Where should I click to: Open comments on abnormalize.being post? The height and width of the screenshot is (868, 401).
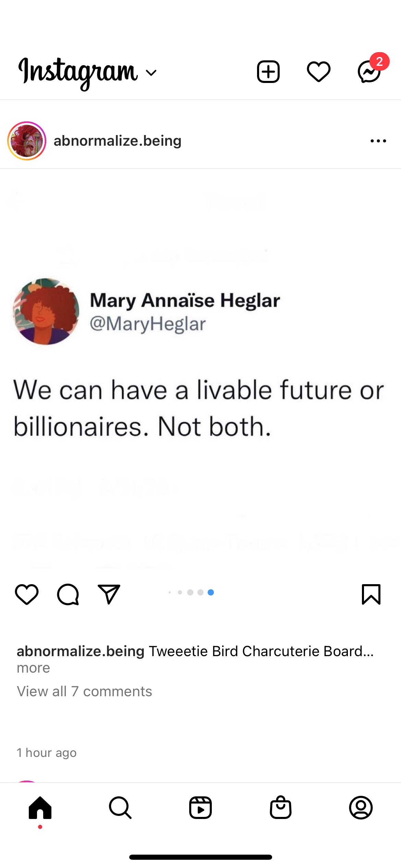[68, 594]
